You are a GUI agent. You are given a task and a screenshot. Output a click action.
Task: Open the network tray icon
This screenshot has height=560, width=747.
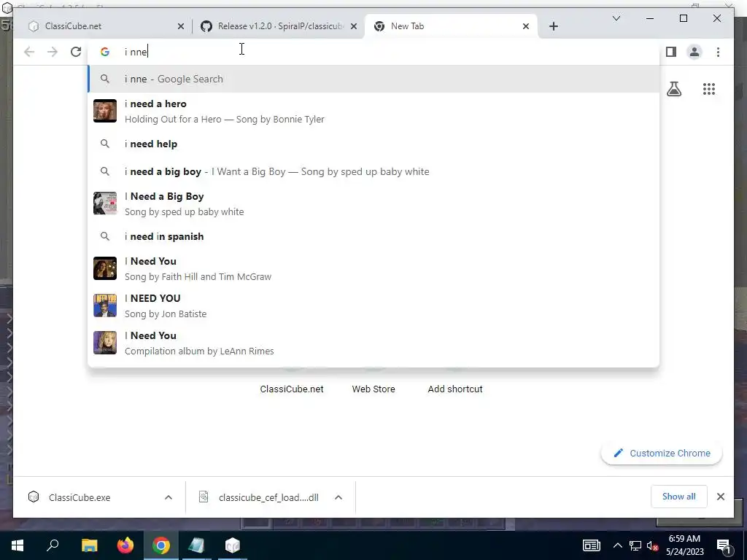tap(635, 545)
